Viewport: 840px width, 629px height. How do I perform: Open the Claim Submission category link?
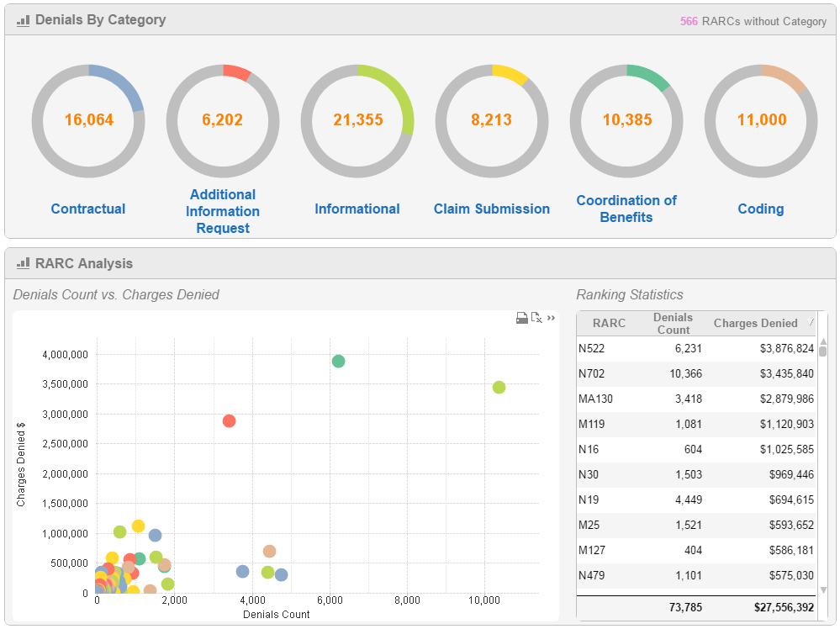coord(492,209)
